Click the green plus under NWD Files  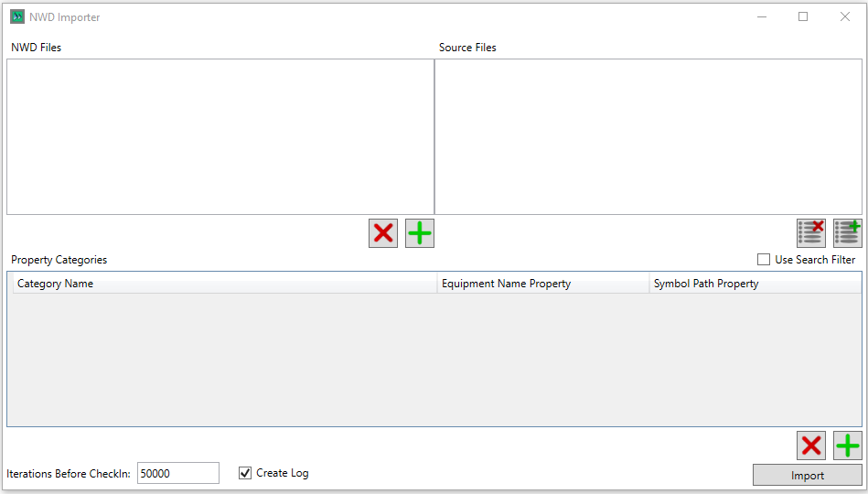point(420,233)
